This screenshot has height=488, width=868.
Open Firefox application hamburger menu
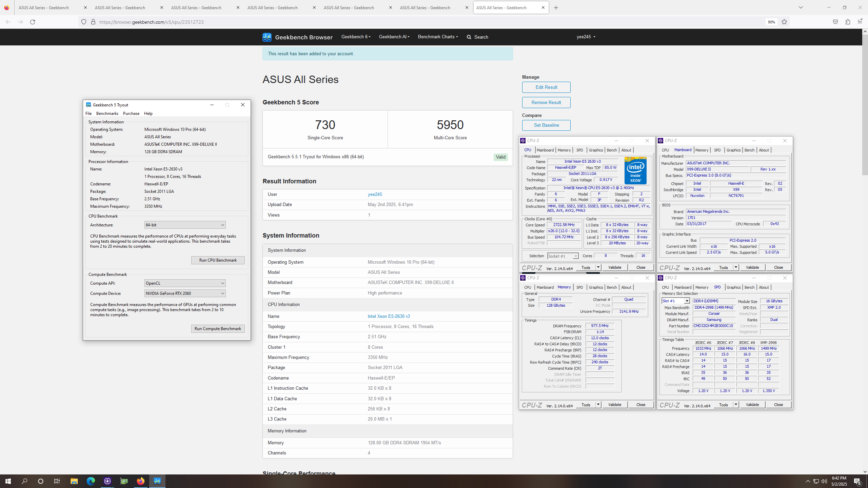(x=860, y=22)
